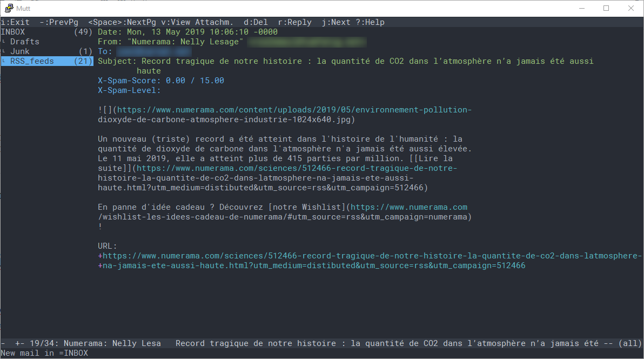Click the 'New mail in =INBOX' message line
Image resolution: width=644 pixels, height=359 pixels.
point(44,353)
